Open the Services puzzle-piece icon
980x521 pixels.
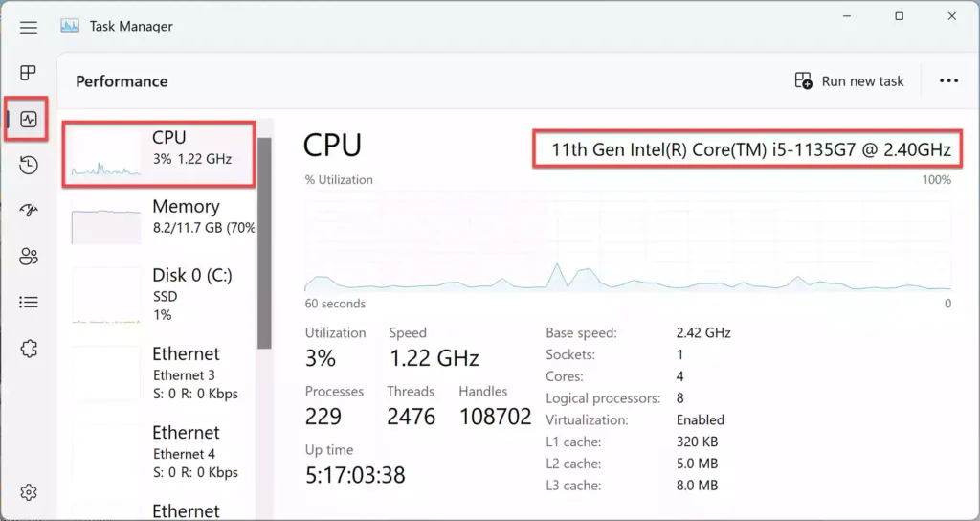[28, 349]
